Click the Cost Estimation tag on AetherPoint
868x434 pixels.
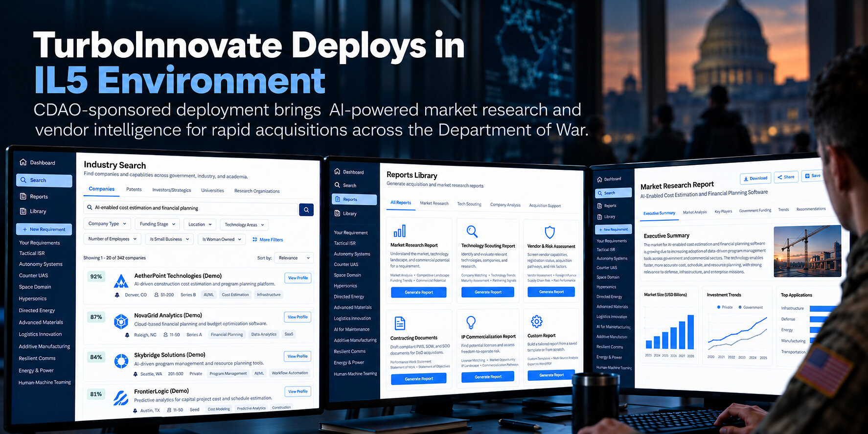[x=235, y=295]
